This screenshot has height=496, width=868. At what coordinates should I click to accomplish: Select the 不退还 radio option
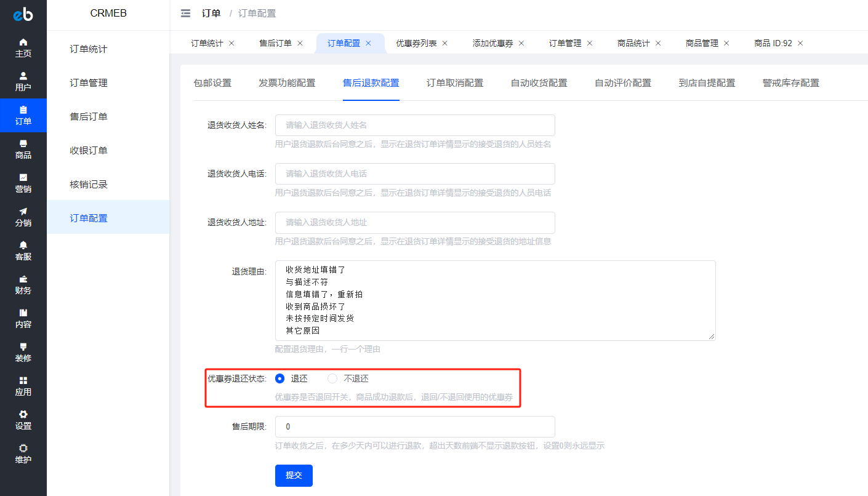coord(332,378)
